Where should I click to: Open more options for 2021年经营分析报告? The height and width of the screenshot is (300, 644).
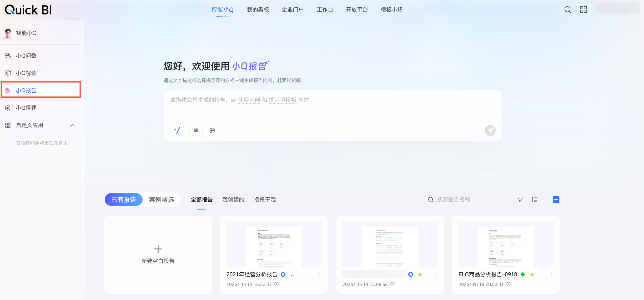(x=319, y=274)
